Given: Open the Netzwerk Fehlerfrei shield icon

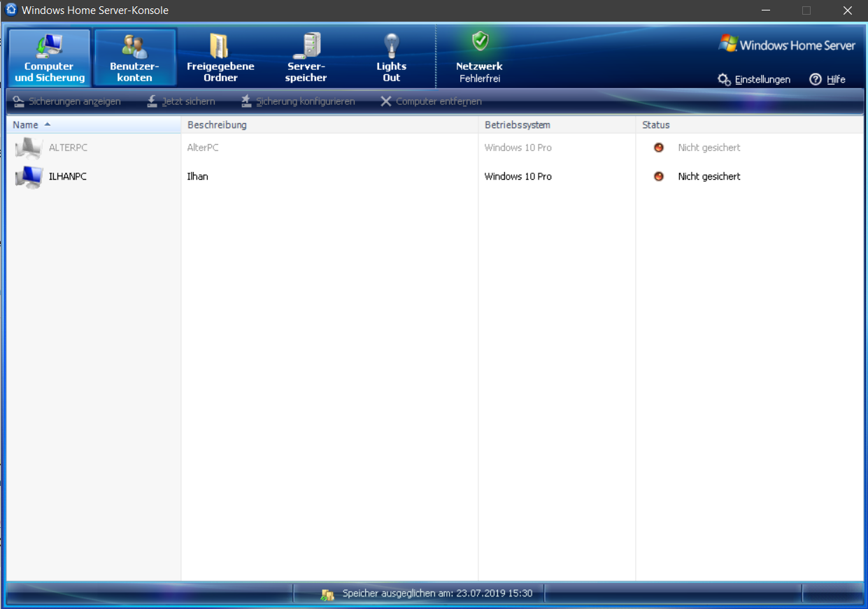Looking at the screenshot, I should tap(480, 42).
